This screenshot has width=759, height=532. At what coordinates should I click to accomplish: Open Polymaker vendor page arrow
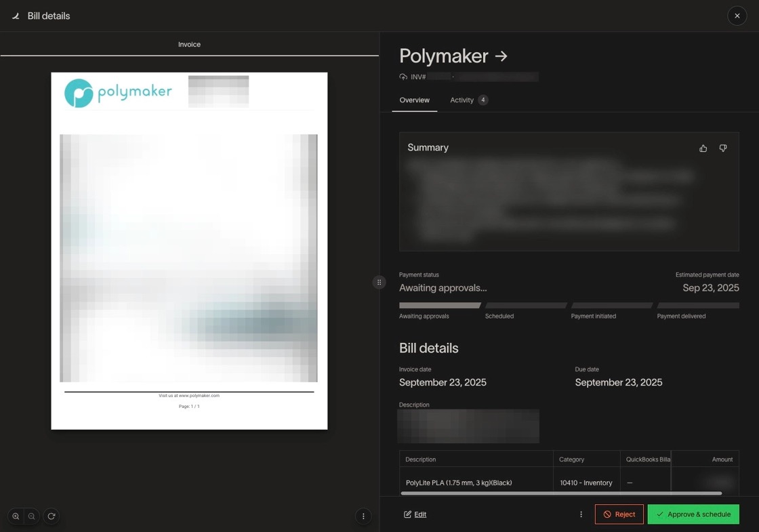501,56
